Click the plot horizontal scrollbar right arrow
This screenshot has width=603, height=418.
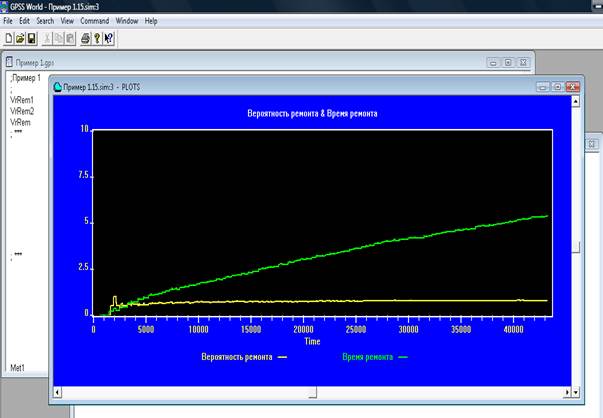click(x=567, y=393)
